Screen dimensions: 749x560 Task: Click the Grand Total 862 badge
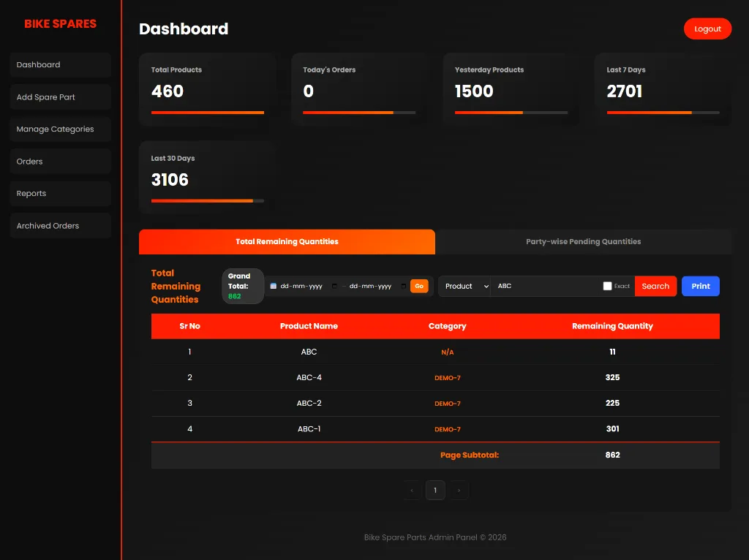(243, 286)
